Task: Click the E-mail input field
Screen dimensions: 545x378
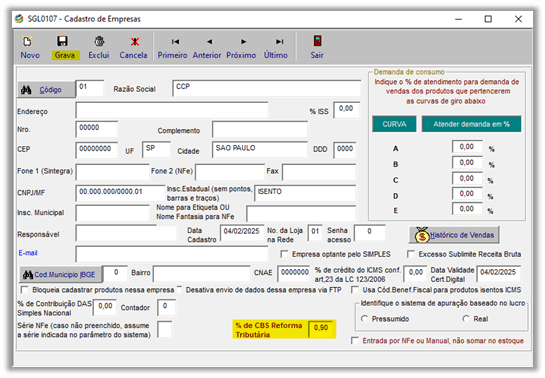Action: click(x=172, y=254)
